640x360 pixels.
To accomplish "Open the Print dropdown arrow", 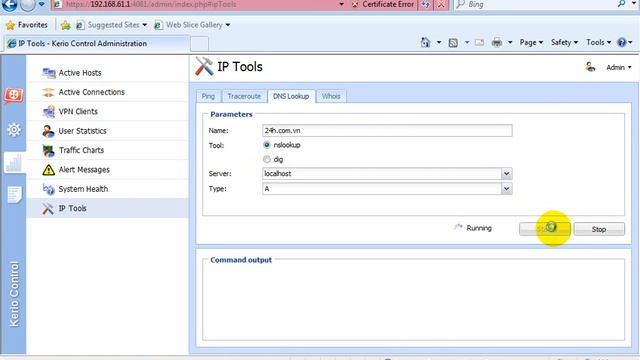I will [x=510, y=42].
